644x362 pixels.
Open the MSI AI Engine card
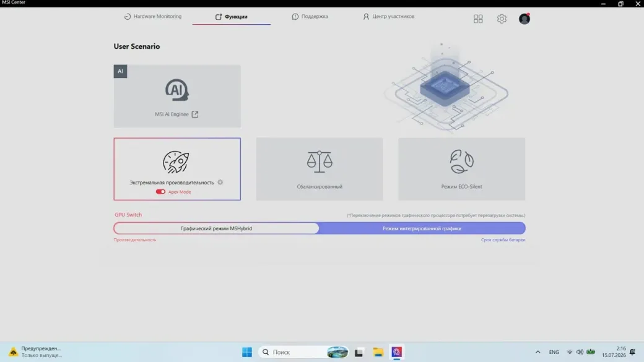click(177, 96)
